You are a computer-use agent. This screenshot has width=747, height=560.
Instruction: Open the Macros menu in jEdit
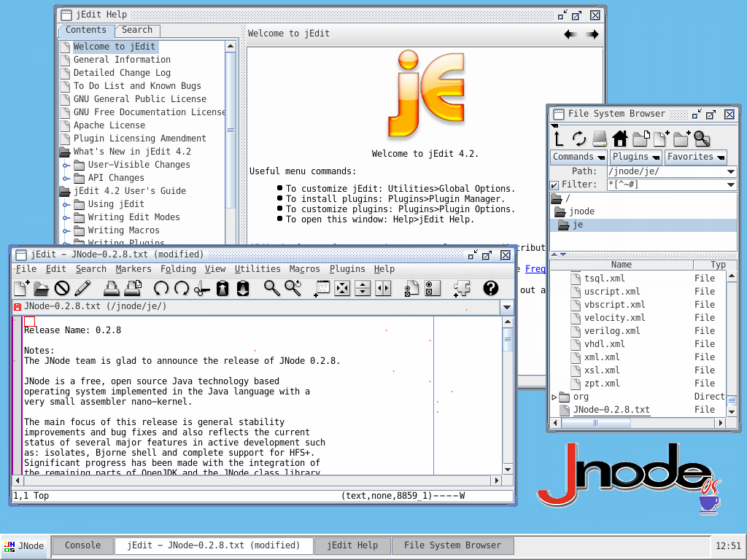point(304,268)
